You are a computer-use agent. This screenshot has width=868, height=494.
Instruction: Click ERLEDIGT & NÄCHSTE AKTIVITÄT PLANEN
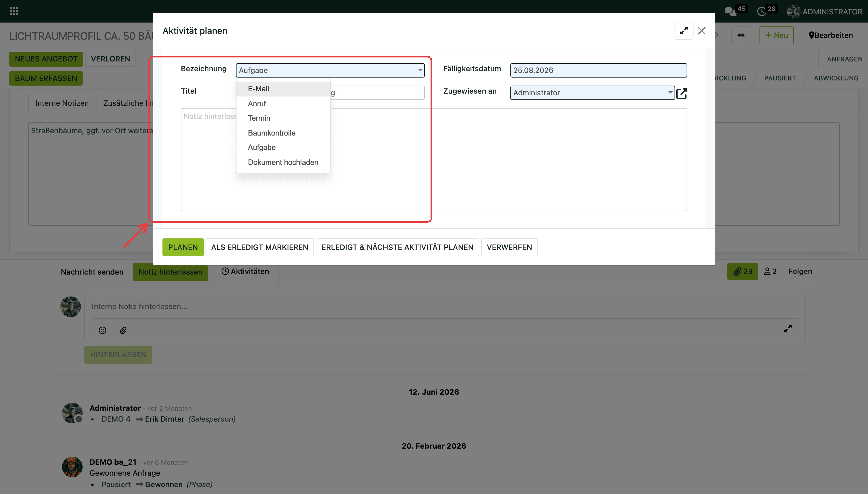tap(397, 247)
